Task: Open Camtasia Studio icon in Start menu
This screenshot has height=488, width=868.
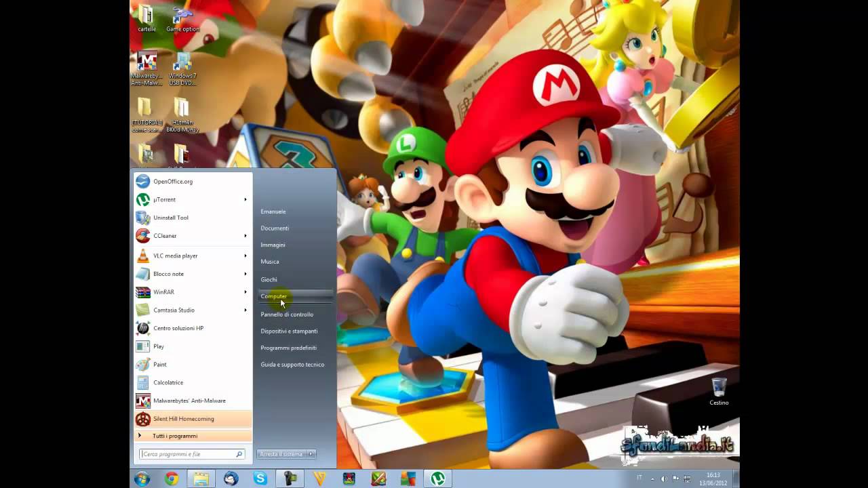Action: 142,310
